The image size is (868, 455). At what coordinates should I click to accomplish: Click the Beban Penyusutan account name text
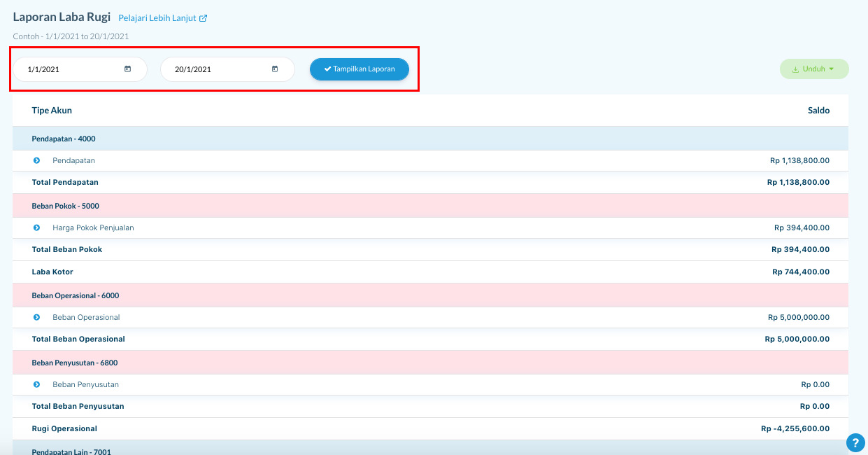[85, 384]
